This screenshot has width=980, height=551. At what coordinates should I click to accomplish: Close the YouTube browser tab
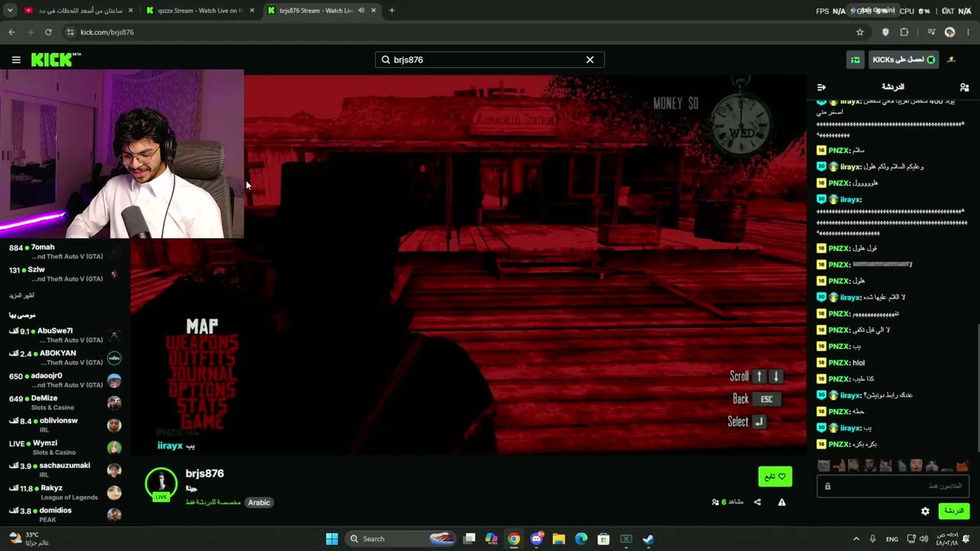pos(130,11)
